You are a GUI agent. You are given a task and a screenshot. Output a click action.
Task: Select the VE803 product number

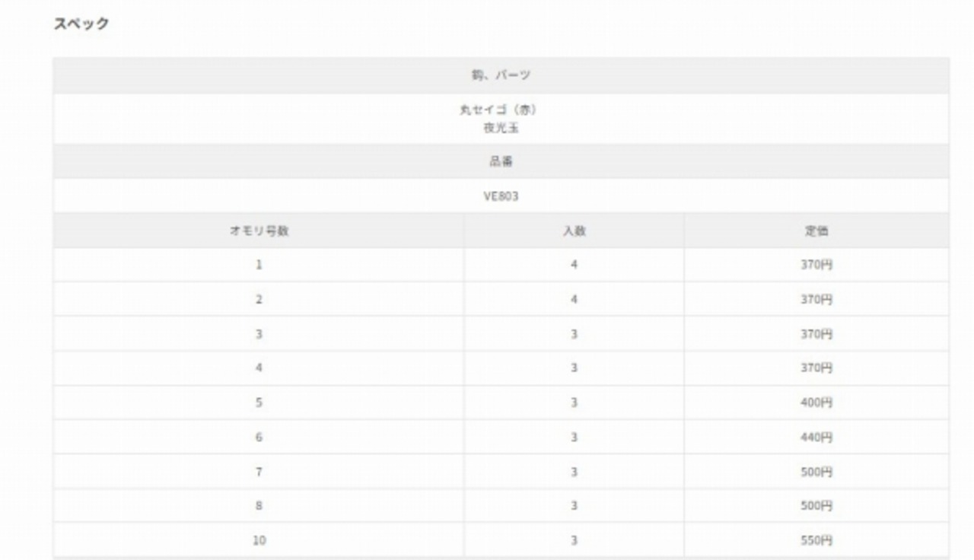501,196
